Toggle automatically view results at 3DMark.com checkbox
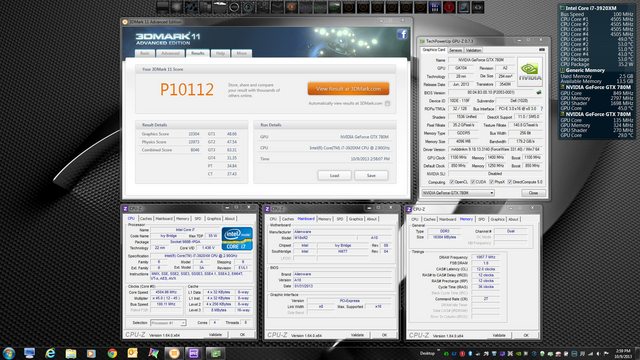 point(387,104)
